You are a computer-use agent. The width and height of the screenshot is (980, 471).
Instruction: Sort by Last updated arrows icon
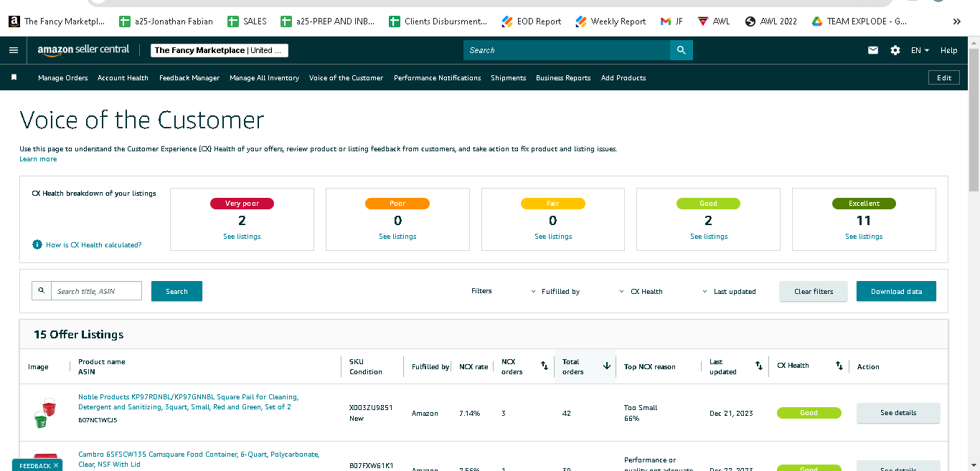[x=759, y=366]
